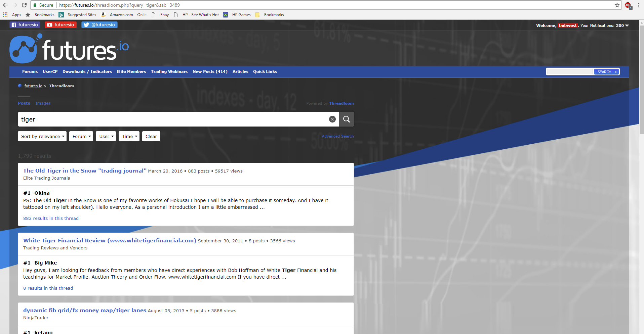Screen dimensions: 644x334
Task: Open the Ebay bookmark
Action: 160,15
